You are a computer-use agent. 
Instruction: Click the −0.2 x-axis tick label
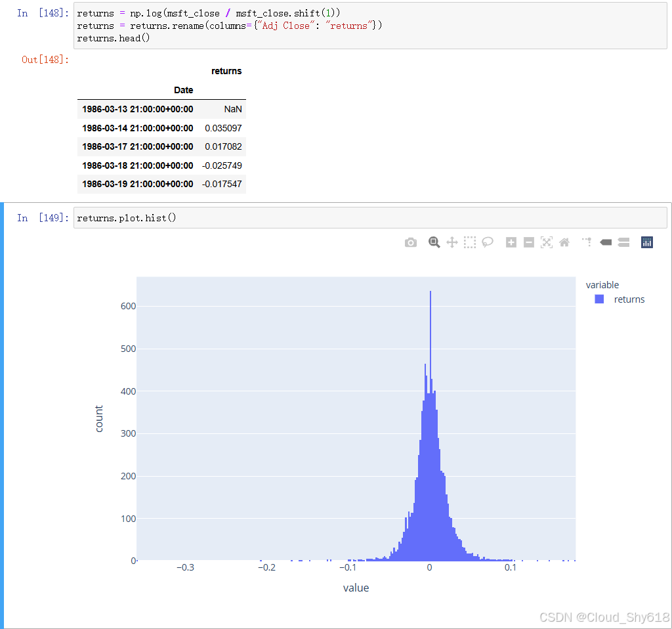[x=266, y=568]
